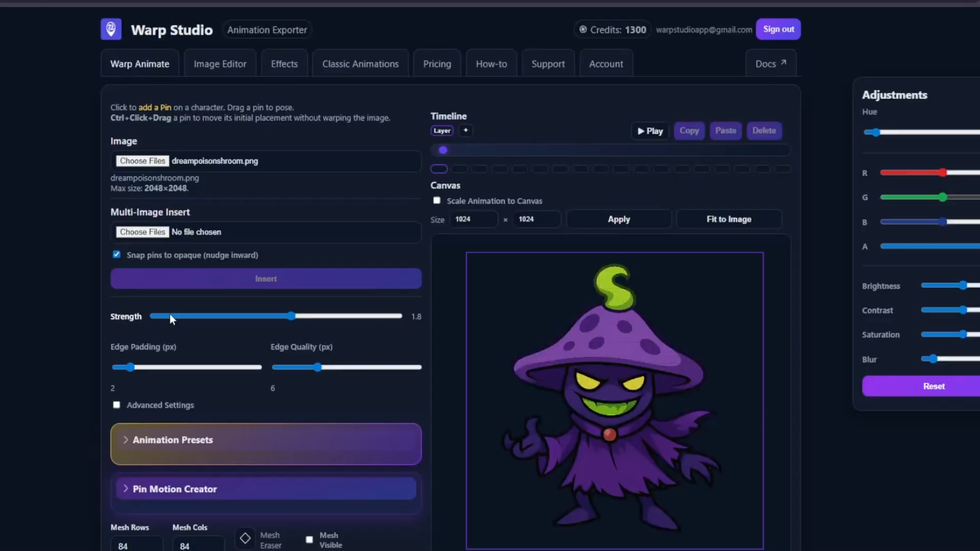Open Docs external link
980x551 pixels.
[770, 64]
